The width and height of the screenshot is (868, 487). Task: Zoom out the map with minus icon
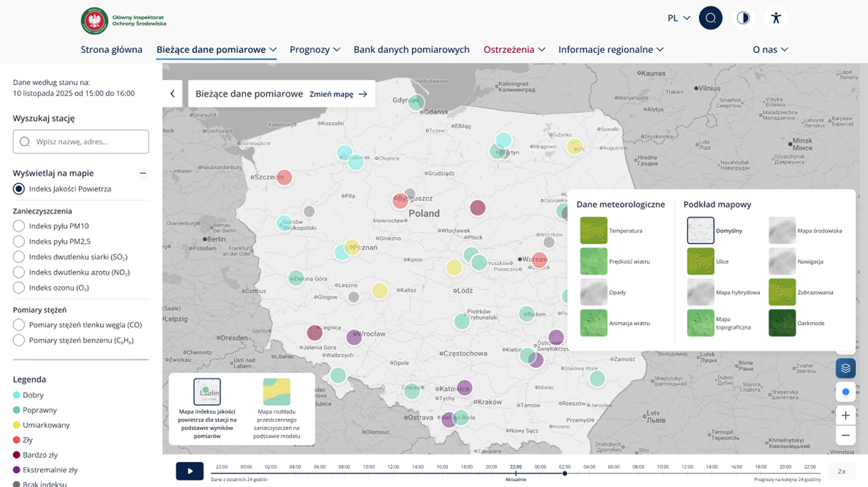click(x=845, y=435)
